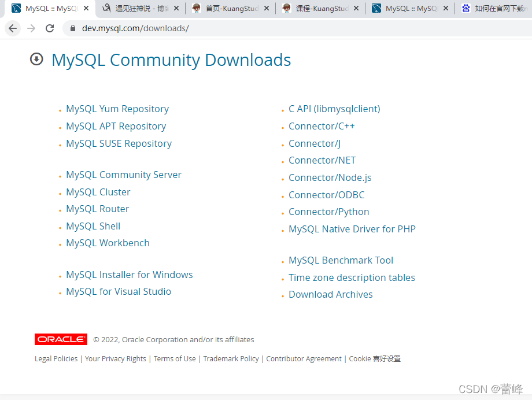Open MySQL APT Repository link

[x=116, y=126]
